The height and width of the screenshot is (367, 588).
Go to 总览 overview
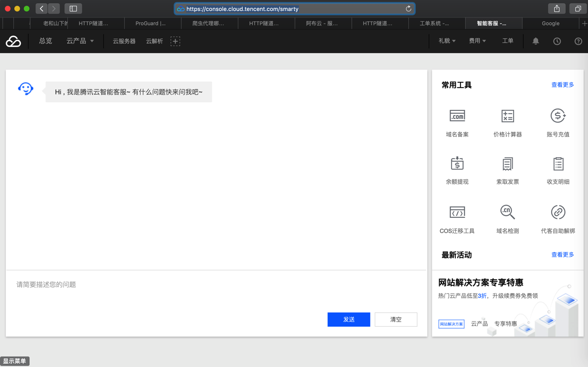click(x=45, y=41)
